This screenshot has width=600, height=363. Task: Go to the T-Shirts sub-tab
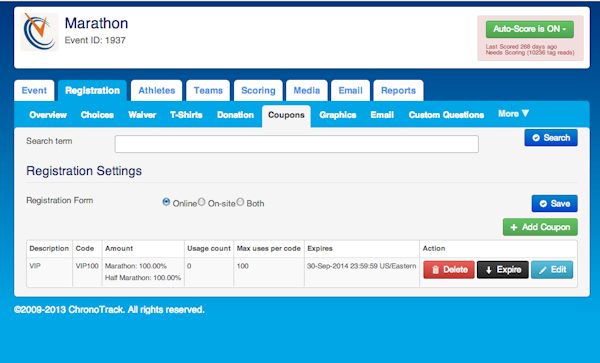(x=186, y=115)
